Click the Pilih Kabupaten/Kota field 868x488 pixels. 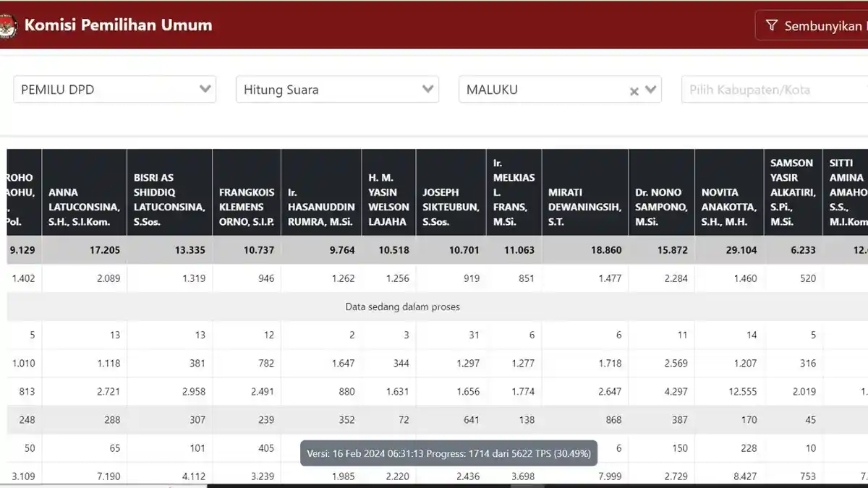tap(774, 90)
